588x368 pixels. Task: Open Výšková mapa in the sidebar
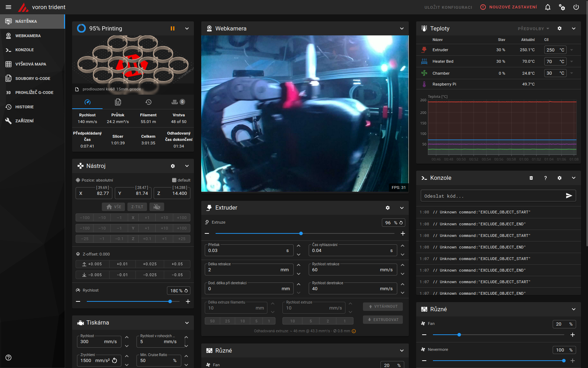coord(30,64)
